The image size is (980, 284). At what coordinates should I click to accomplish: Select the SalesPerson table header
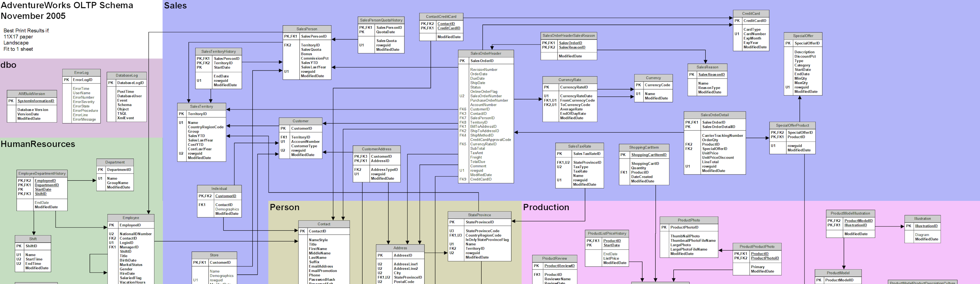(x=307, y=29)
